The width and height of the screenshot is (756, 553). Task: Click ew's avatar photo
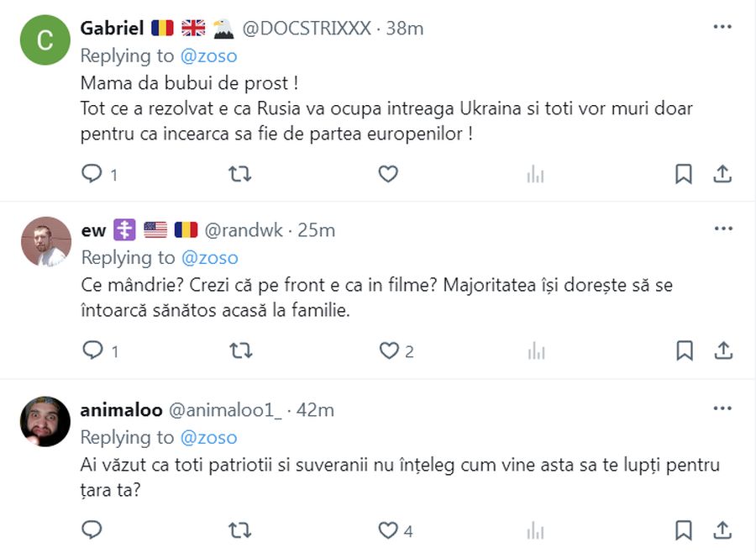tap(45, 241)
